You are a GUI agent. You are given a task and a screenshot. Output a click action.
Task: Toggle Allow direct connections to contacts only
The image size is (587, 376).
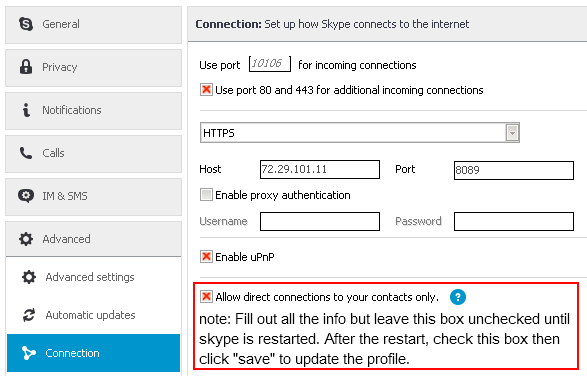pos(206,297)
